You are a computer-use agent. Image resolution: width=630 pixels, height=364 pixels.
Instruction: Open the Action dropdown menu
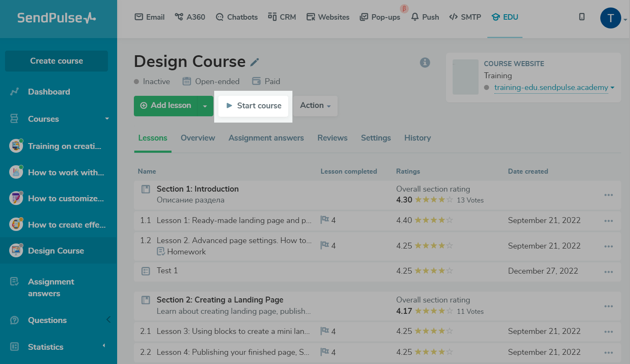(315, 105)
